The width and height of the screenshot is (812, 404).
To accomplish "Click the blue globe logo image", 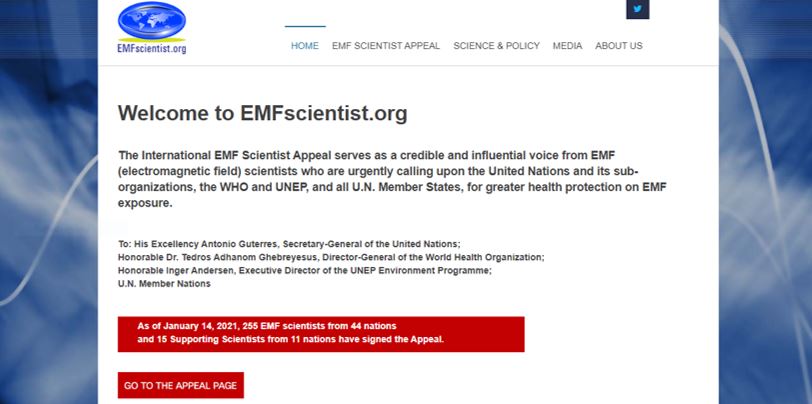I will 152,21.
